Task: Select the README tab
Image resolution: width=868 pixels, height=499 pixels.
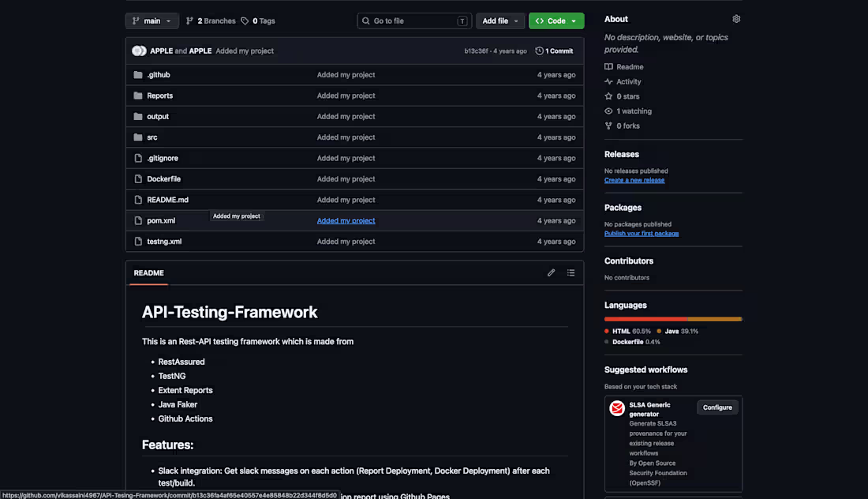Action: tap(148, 273)
